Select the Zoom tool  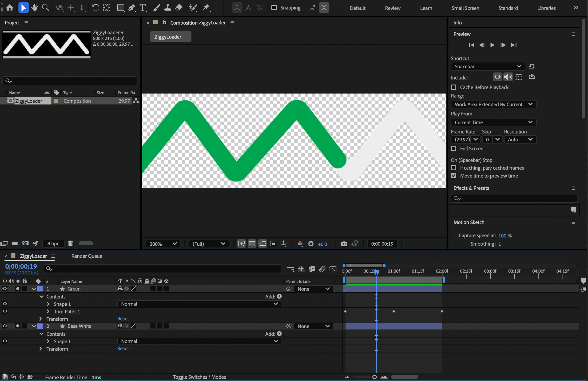point(45,8)
